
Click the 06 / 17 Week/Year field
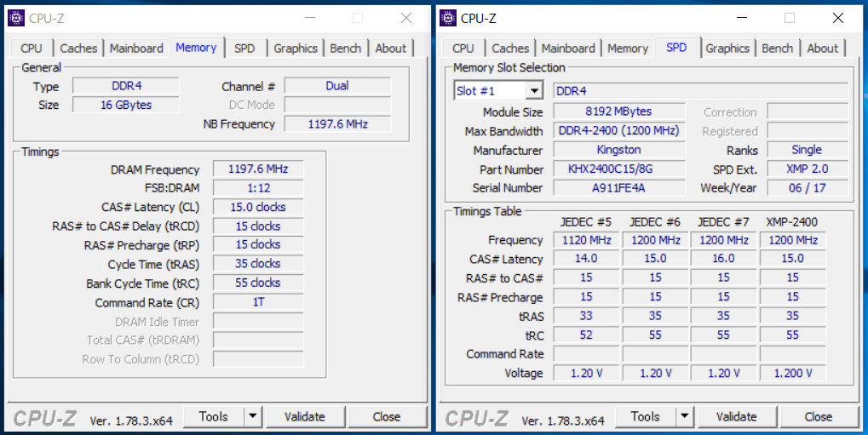(x=808, y=188)
